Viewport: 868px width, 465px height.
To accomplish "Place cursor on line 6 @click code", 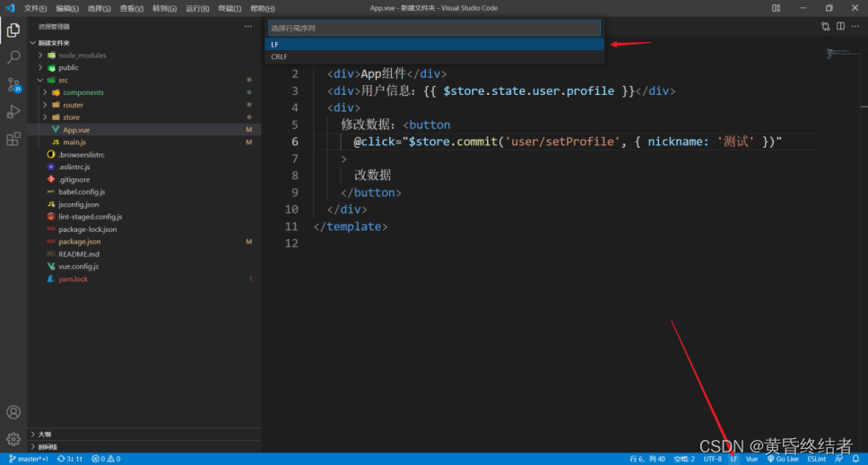I will coord(568,142).
